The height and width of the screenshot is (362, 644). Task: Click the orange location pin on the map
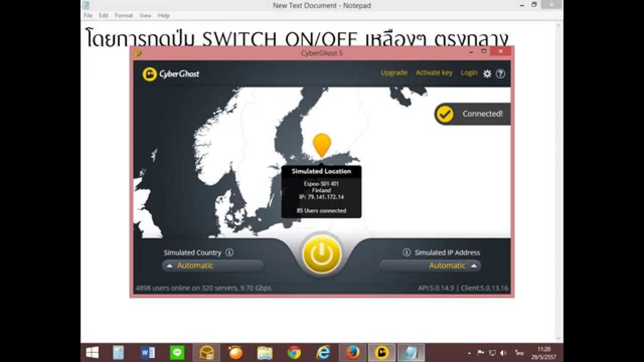[322, 145]
